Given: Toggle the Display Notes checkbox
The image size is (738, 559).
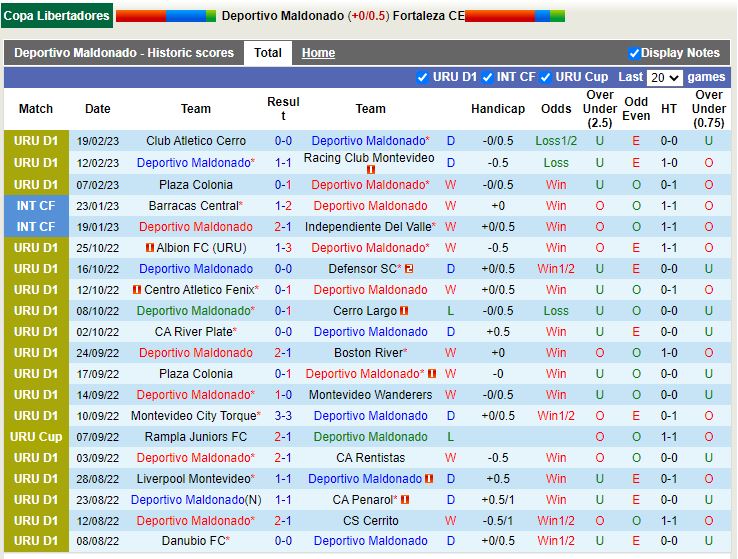Looking at the screenshot, I should click(634, 53).
